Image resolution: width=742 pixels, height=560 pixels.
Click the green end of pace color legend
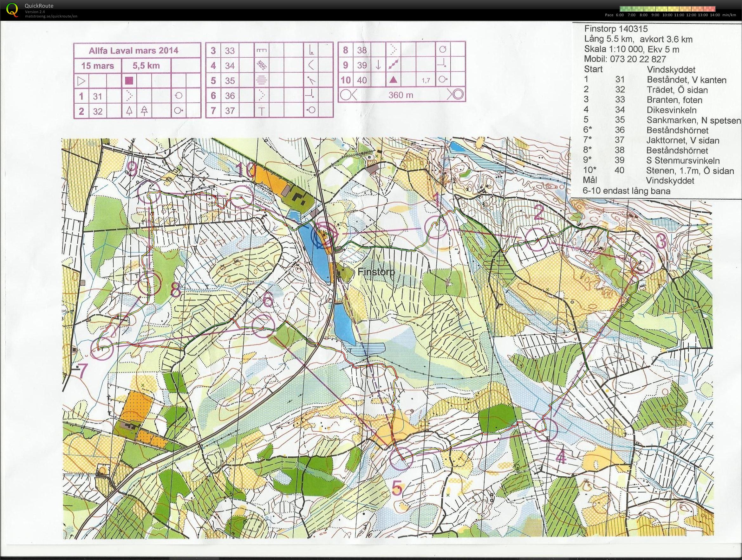click(622, 9)
